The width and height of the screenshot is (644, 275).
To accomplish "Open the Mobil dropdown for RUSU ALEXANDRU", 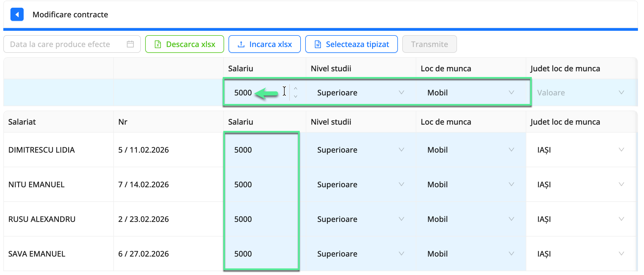I will [x=511, y=219].
